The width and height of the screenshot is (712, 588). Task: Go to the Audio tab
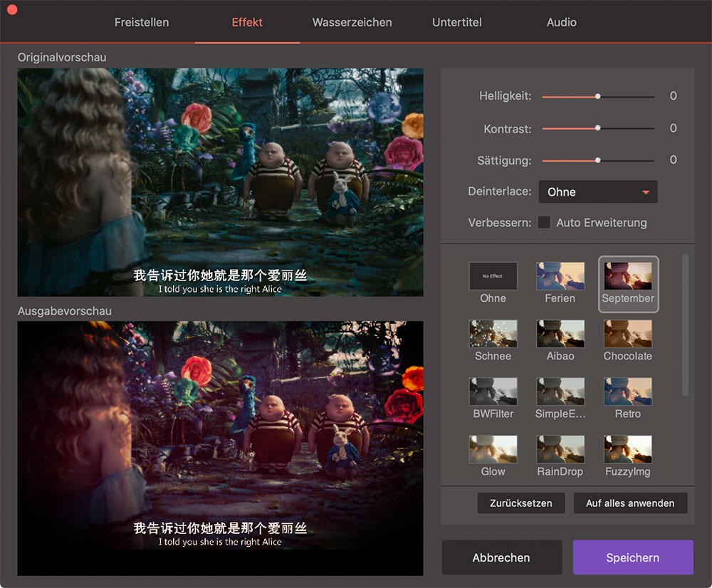point(562,22)
